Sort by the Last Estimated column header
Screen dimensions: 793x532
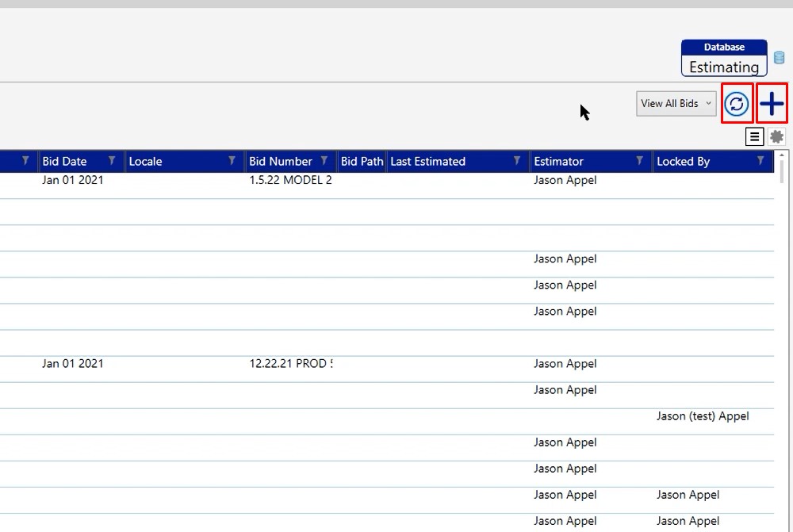click(428, 161)
